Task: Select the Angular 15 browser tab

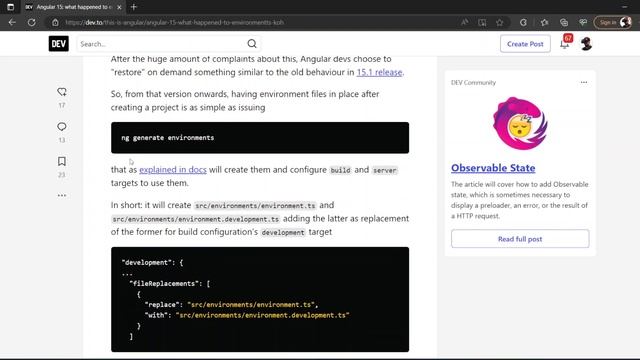Action: tap(73, 7)
